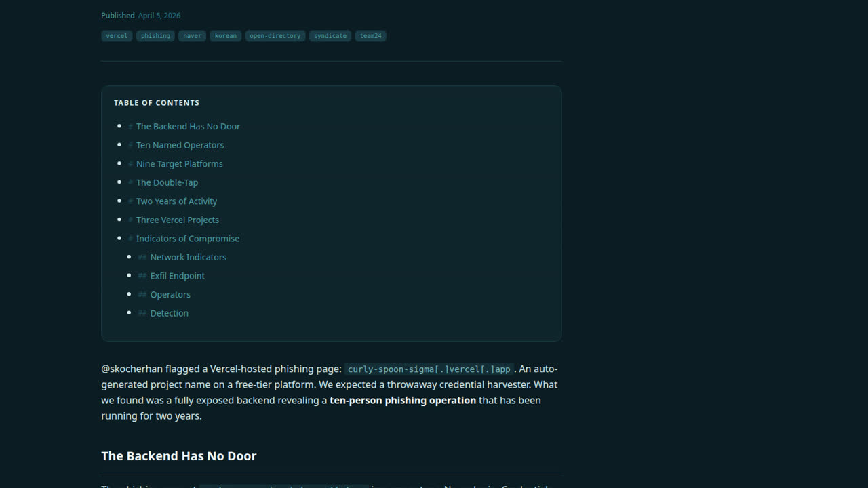Click the published date April 5, 2026

coord(159,16)
